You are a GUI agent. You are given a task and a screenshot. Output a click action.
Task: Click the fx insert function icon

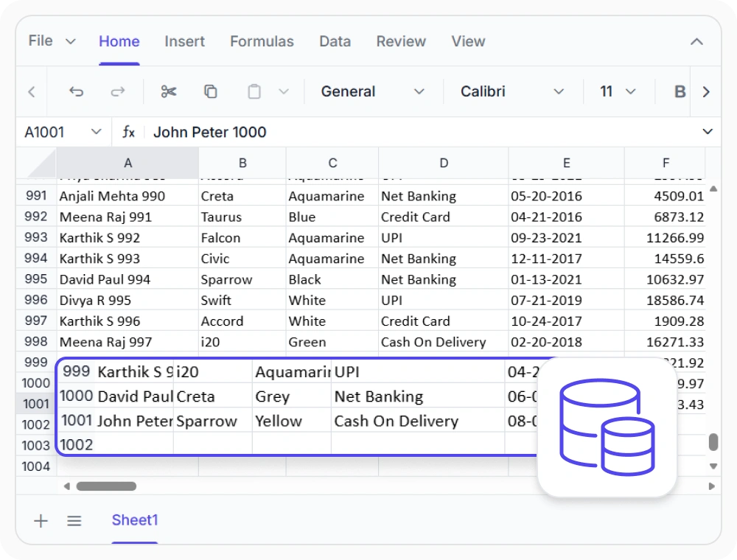[129, 132]
